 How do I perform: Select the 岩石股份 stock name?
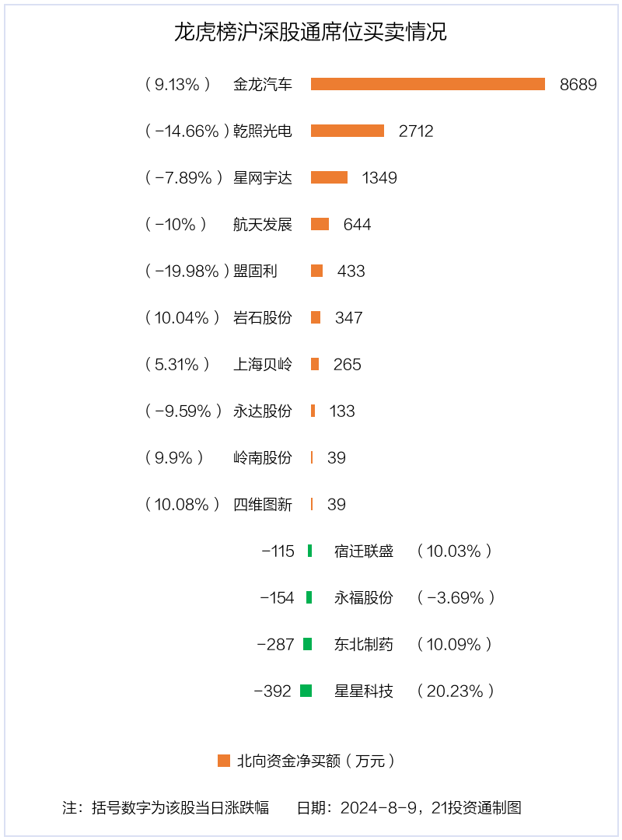click(x=263, y=317)
